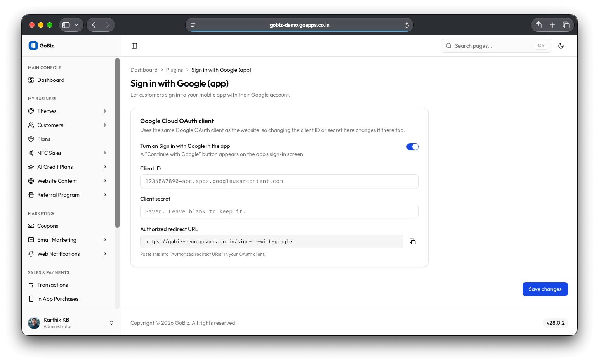Open the Karthik KB account menu
599x364 pixels.
point(71,323)
